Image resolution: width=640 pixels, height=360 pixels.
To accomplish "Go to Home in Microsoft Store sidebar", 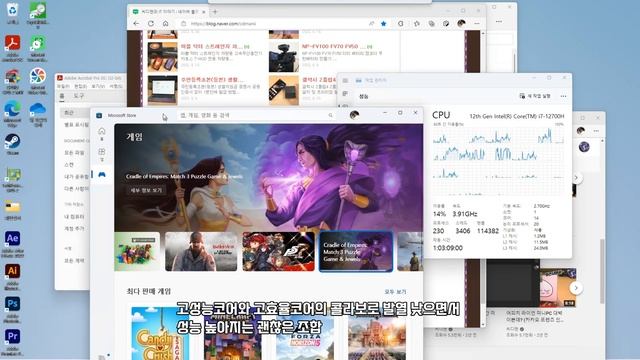I will (x=102, y=132).
